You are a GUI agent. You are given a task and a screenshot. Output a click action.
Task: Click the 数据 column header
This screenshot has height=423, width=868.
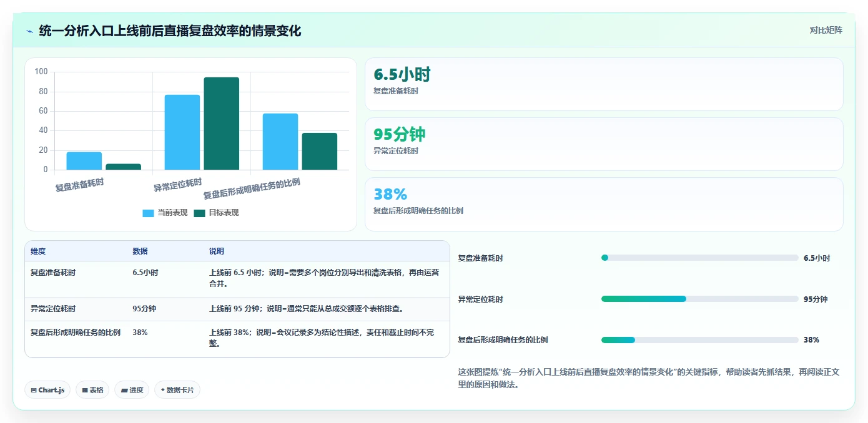click(140, 251)
